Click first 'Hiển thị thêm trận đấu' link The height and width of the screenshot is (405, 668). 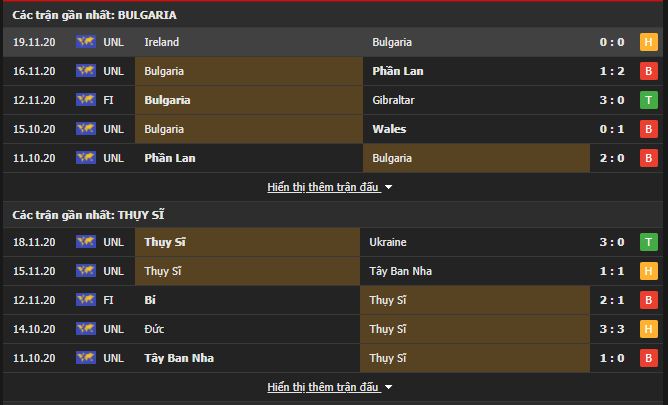click(323, 187)
